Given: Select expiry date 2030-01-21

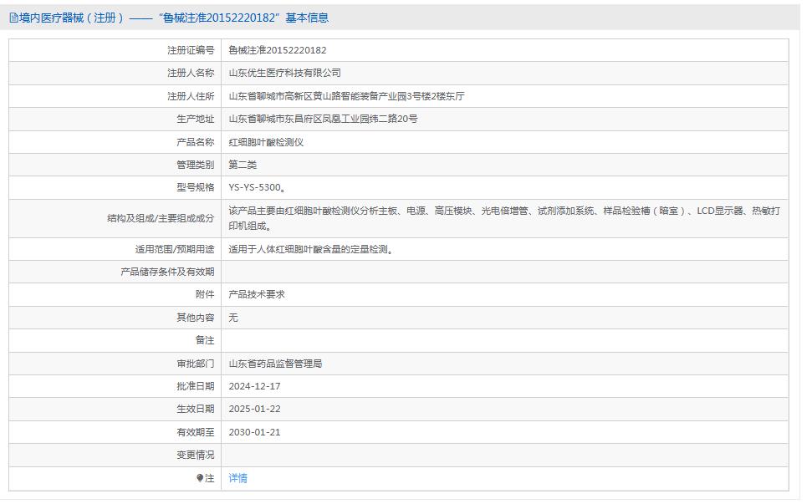Looking at the screenshot, I should pos(255,432).
